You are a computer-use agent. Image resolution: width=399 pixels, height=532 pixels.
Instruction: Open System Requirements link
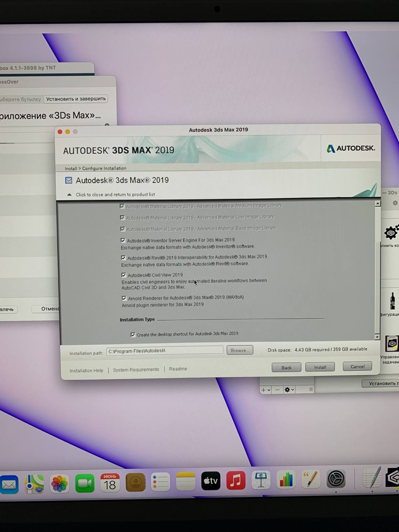(x=136, y=369)
